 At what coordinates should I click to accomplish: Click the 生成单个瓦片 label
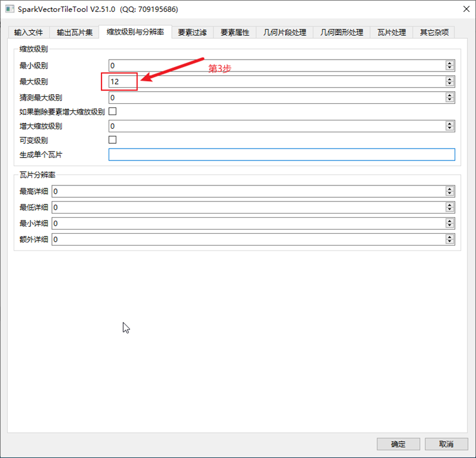point(41,155)
